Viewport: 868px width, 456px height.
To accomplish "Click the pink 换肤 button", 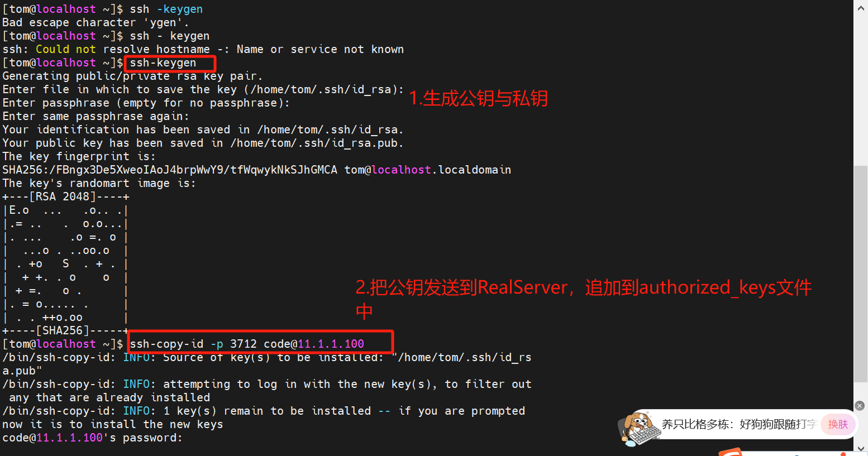I will point(838,424).
